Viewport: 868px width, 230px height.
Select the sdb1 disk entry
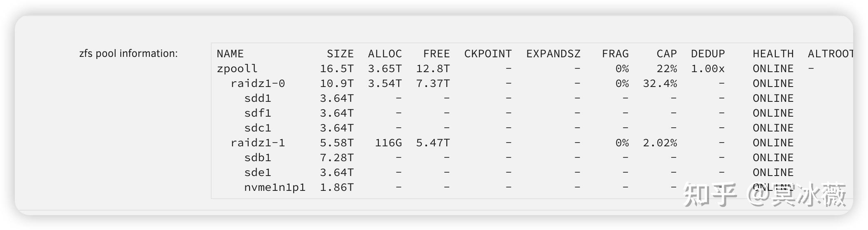(258, 158)
